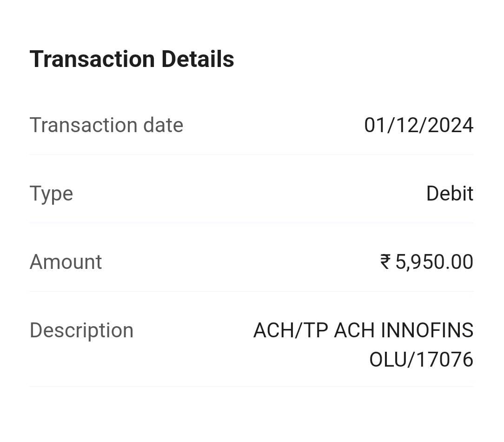Click the word INNOFINS in description
This screenshot has width=504, height=442.
427,330
